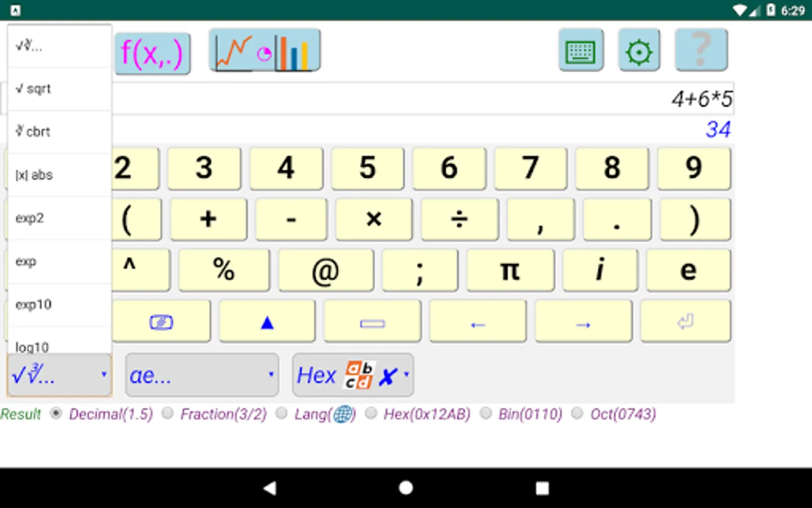
Task: Choose ∛ cbrt from the list
Action: (59, 132)
